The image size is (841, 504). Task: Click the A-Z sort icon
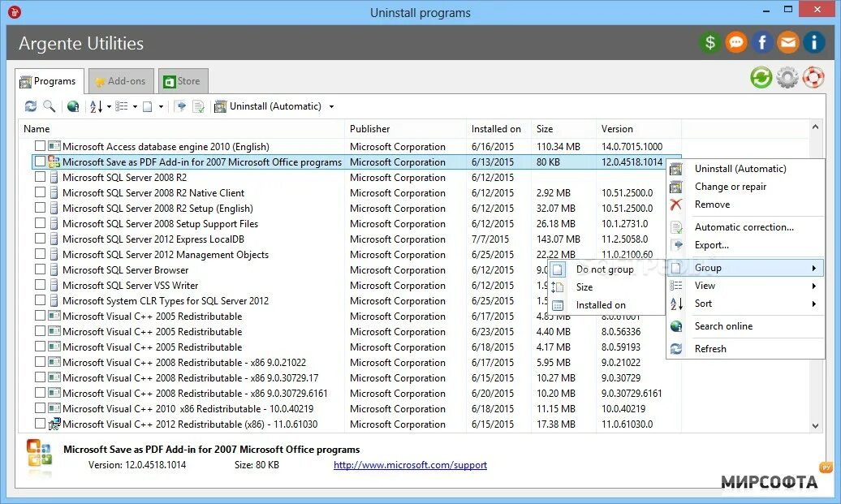pos(96,106)
